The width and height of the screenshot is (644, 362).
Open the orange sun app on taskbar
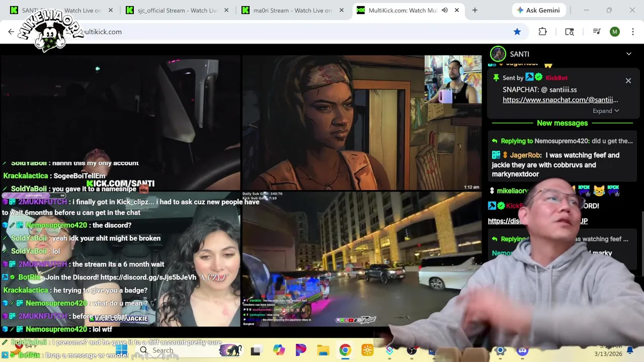coord(367,350)
